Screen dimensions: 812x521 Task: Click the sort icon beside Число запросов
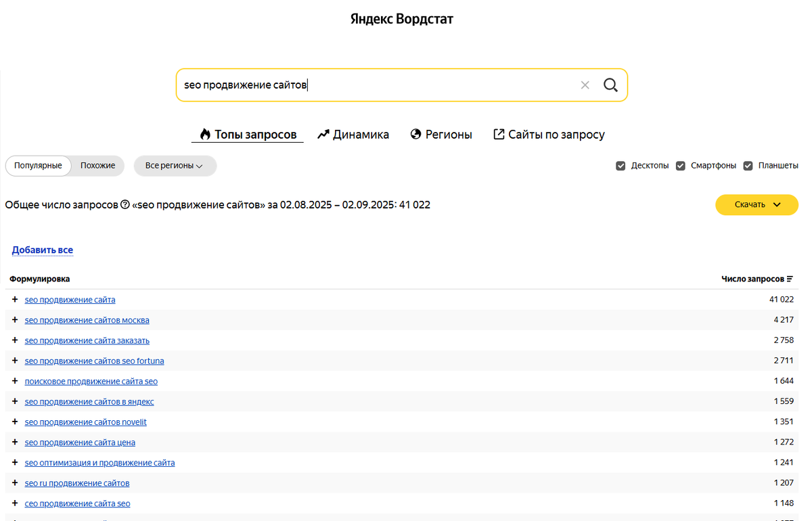(x=790, y=279)
